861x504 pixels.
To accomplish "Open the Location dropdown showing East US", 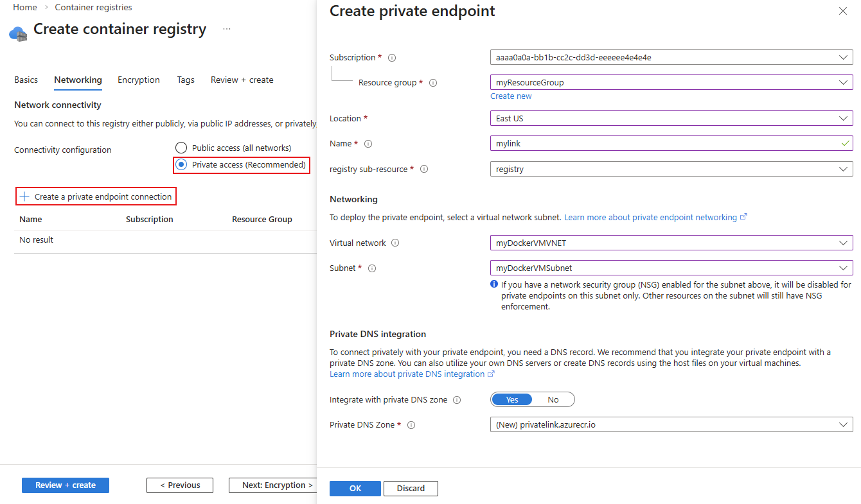I will pos(671,118).
